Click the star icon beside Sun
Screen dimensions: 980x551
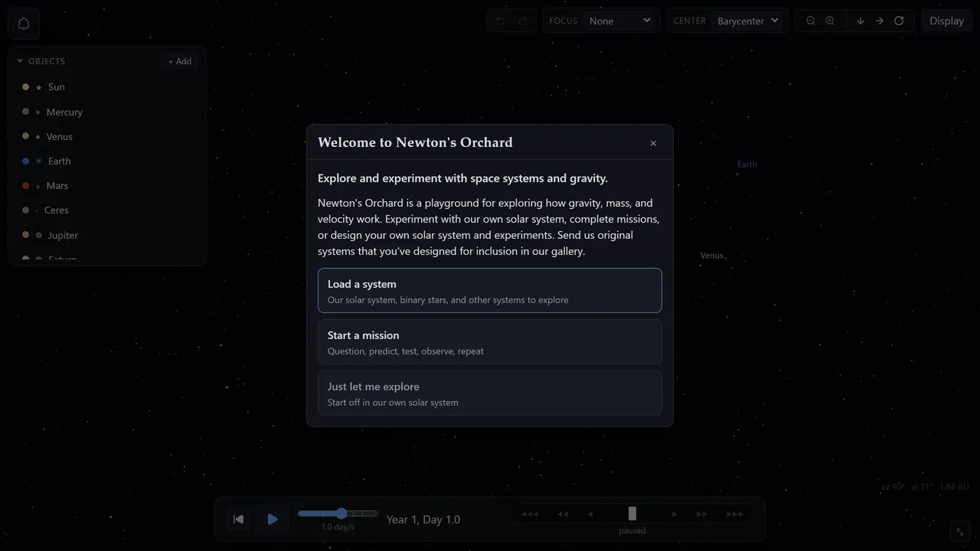coord(39,88)
